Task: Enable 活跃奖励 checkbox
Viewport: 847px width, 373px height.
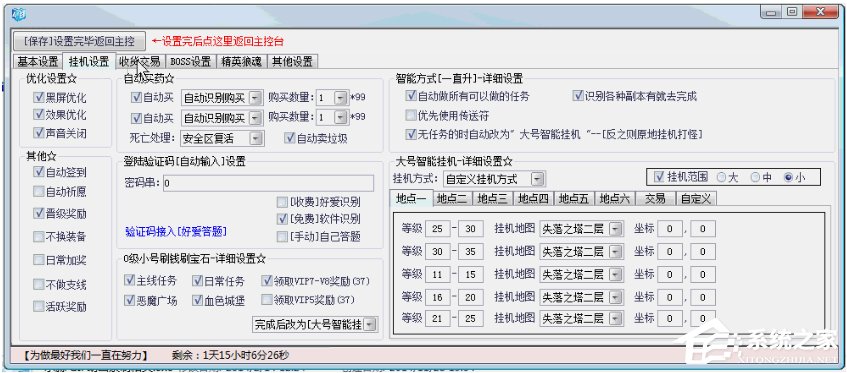Action: [59, 307]
